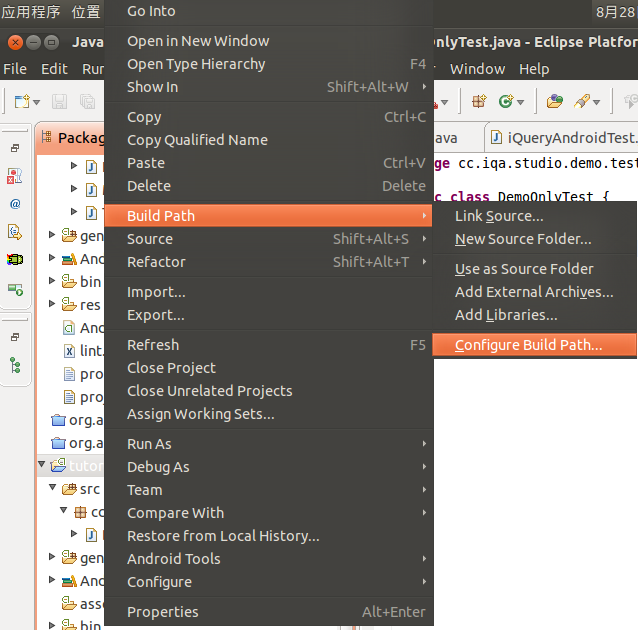This screenshot has width=638, height=630.
Task: Select Add Libraries in submenu
Action: [x=534, y=315]
